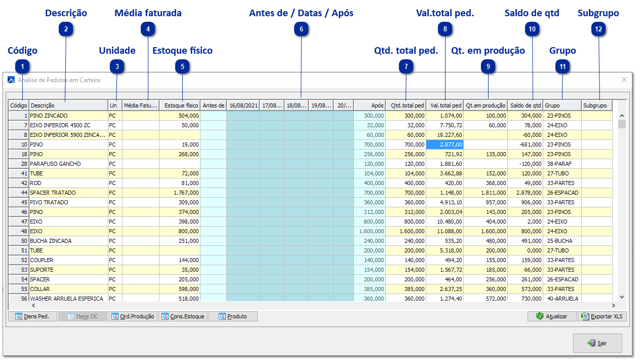The width and height of the screenshot is (644, 364).
Task: Click the 16/08/2021 date column header
Action: 243,105
